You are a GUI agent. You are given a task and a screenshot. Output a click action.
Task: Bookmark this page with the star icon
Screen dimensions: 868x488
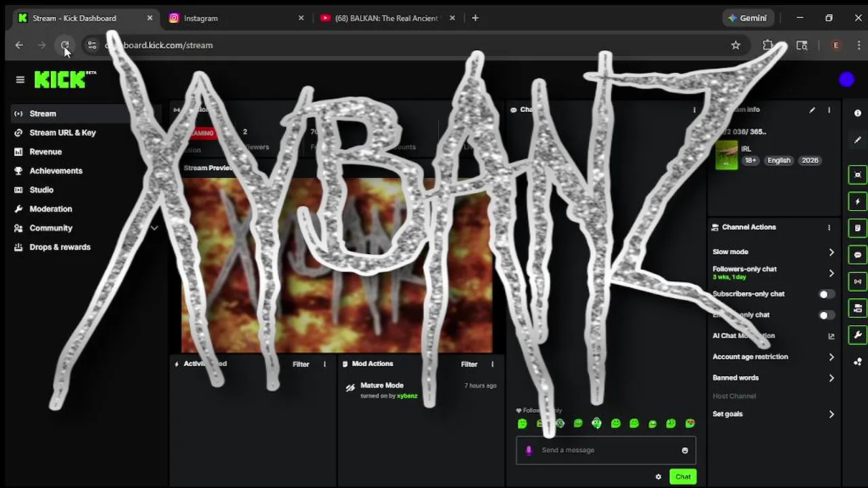(x=736, y=45)
